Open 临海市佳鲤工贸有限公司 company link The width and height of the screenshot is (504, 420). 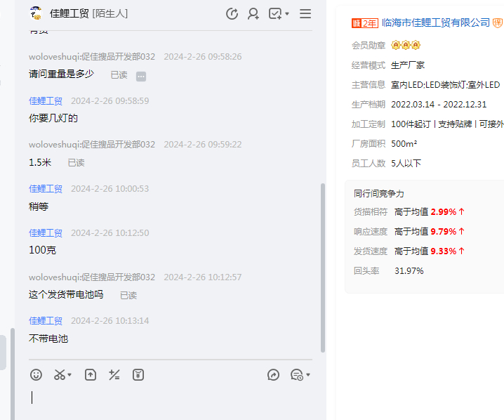click(435, 22)
